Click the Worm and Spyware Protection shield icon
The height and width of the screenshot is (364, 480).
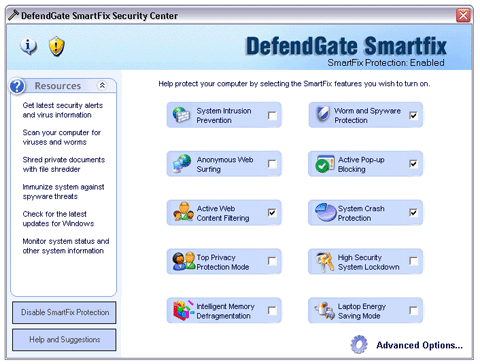pos(323,114)
